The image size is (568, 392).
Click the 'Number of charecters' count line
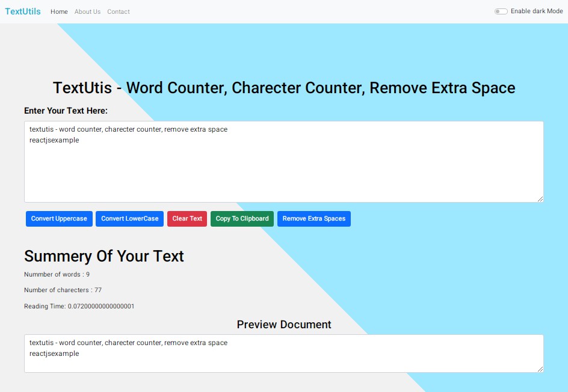(63, 290)
